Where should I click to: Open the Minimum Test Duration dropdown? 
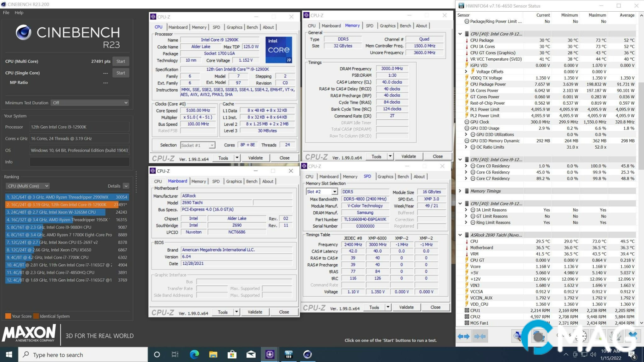pos(90,103)
